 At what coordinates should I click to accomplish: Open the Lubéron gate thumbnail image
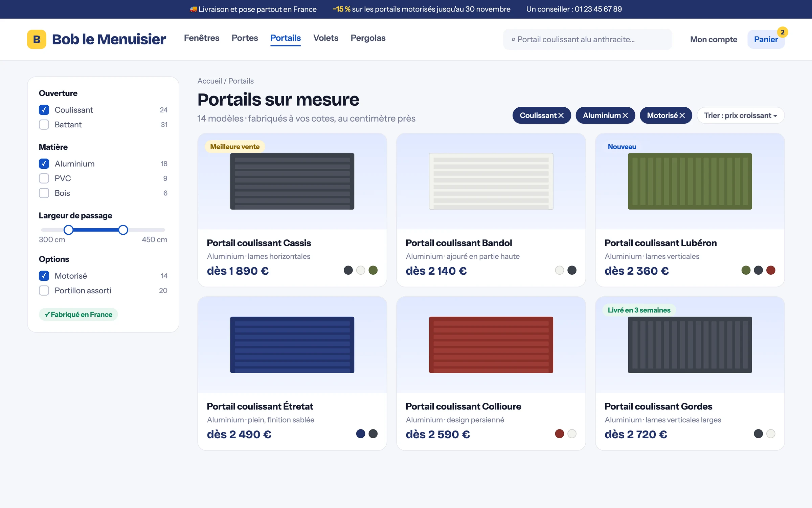[690, 181]
